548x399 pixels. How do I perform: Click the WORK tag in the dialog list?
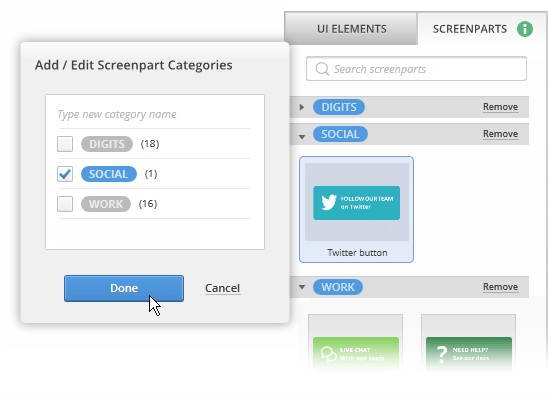point(106,204)
